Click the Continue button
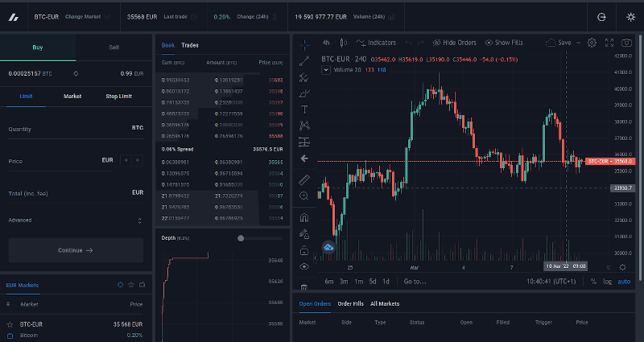644x342 pixels. tap(76, 250)
